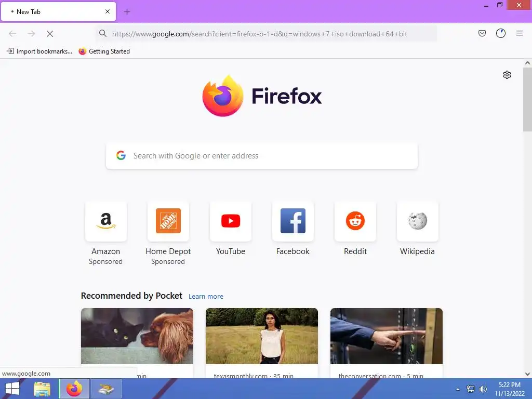Open the Facebook shortcut tile
The image size is (532, 399).
click(x=293, y=221)
